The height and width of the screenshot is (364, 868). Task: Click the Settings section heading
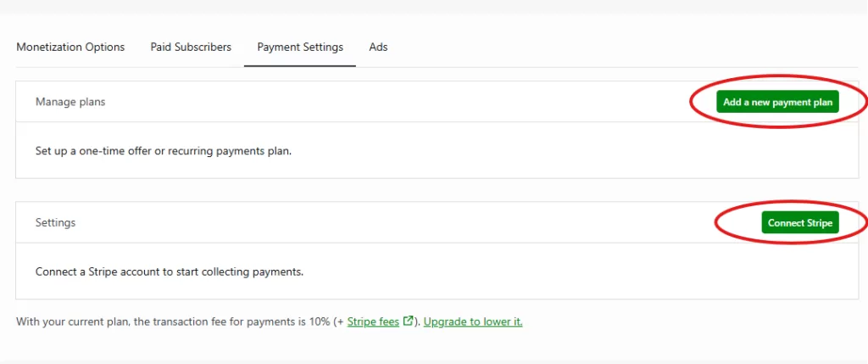(55, 222)
